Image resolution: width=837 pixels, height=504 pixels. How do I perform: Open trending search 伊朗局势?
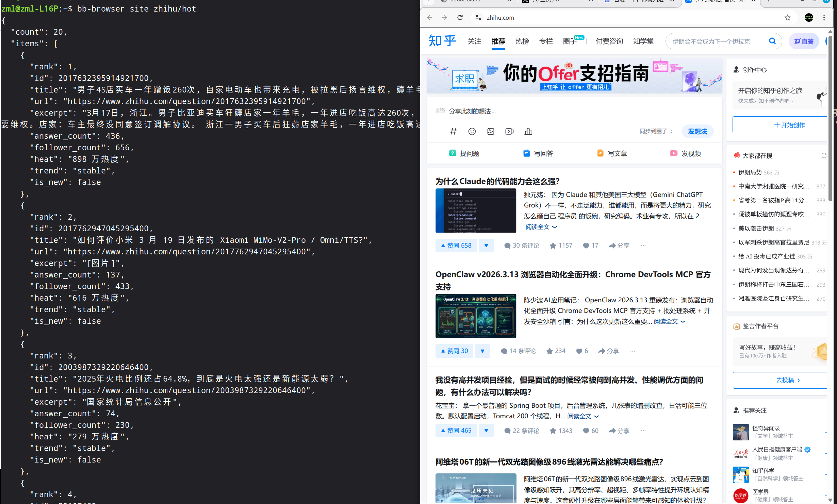coord(750,172)
